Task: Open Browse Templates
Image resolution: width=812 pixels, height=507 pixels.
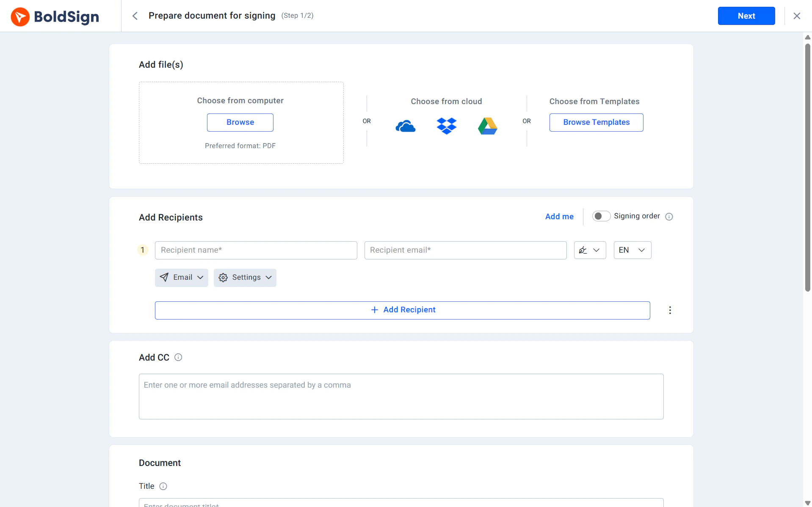Action: 596,122
